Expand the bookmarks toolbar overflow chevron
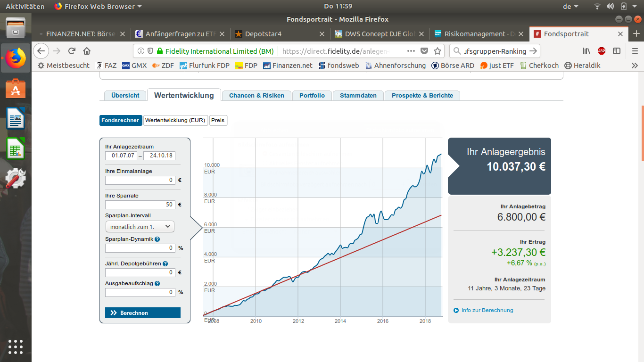The width and height of the screenshot is (644, 362). tap(635, 66)
